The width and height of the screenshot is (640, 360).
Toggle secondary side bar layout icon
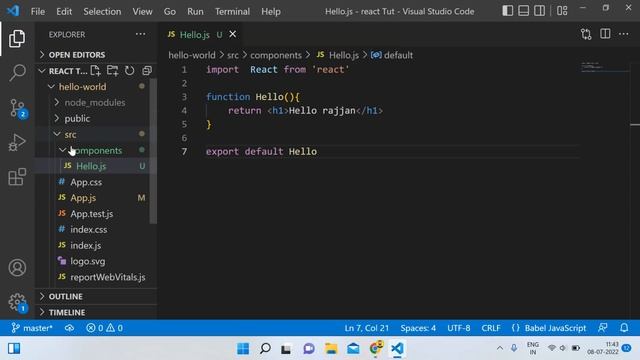(539, 11)
